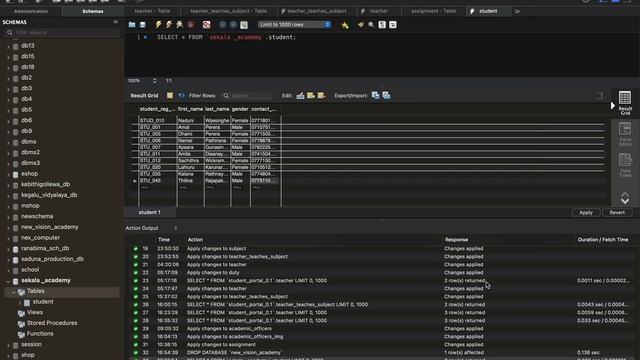Screen dimensions: 640x360
Task: Select the student 1 result tab
Action: [149, 212]
